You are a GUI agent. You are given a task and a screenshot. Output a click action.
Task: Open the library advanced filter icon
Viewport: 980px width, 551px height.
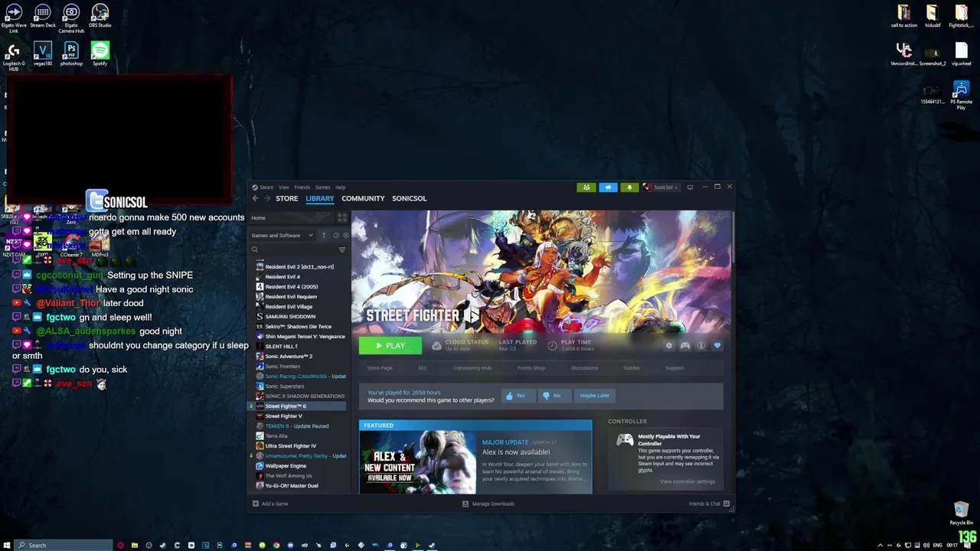point(341,249)
